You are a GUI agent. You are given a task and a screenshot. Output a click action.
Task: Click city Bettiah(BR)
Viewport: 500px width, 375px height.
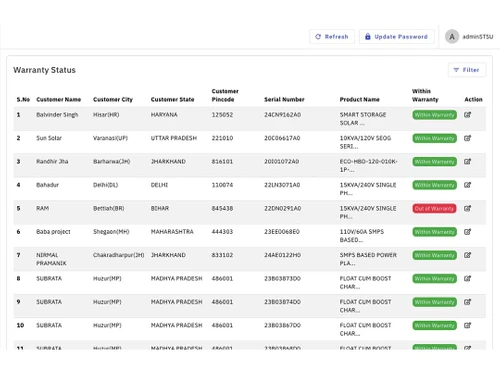pyautogui.click(x=109, y=208)
